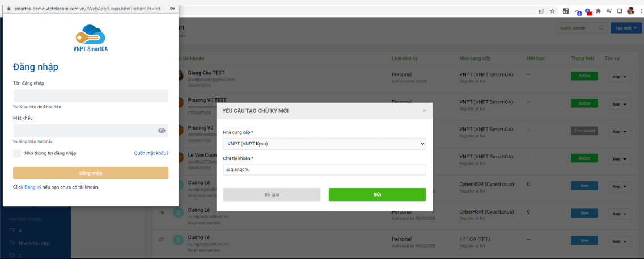Toggle password visibility eye icon
Image resolution: width=644 pixels, height=259 pixels.
point(162,131)
